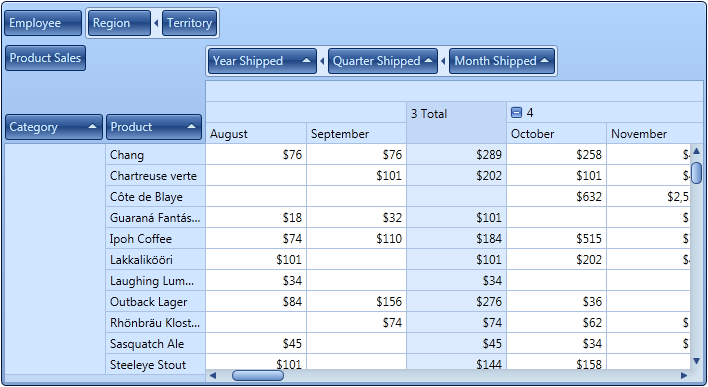Select the Chang product row header
This screenshot has height=387, width=708.
155,155
